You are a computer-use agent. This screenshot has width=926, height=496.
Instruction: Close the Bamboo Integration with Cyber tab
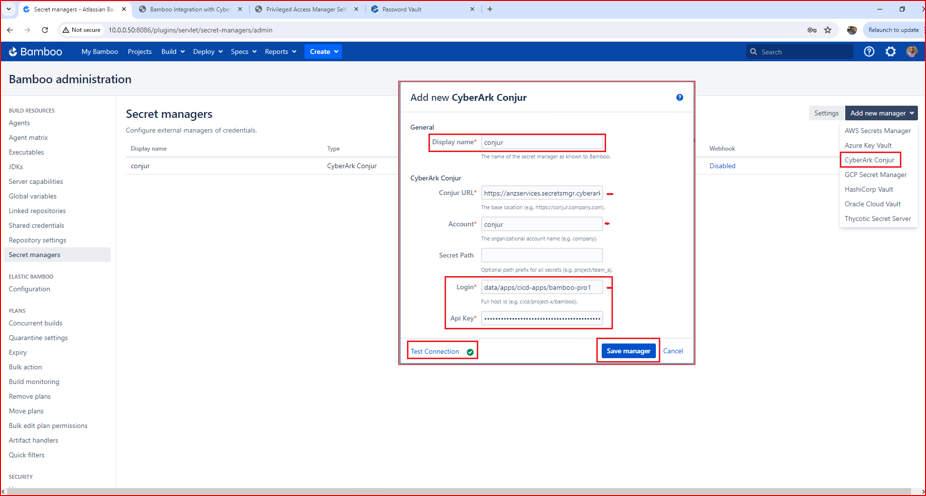coord(240,9)
